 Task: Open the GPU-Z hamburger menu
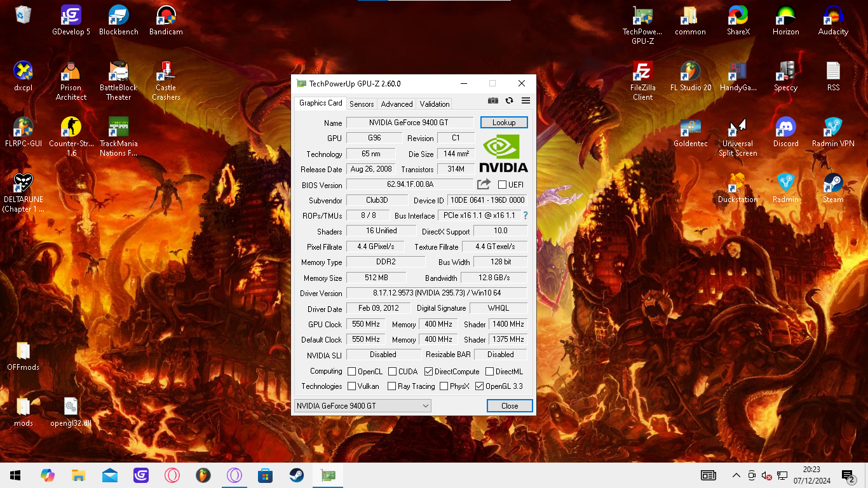[x=526, y=100]
